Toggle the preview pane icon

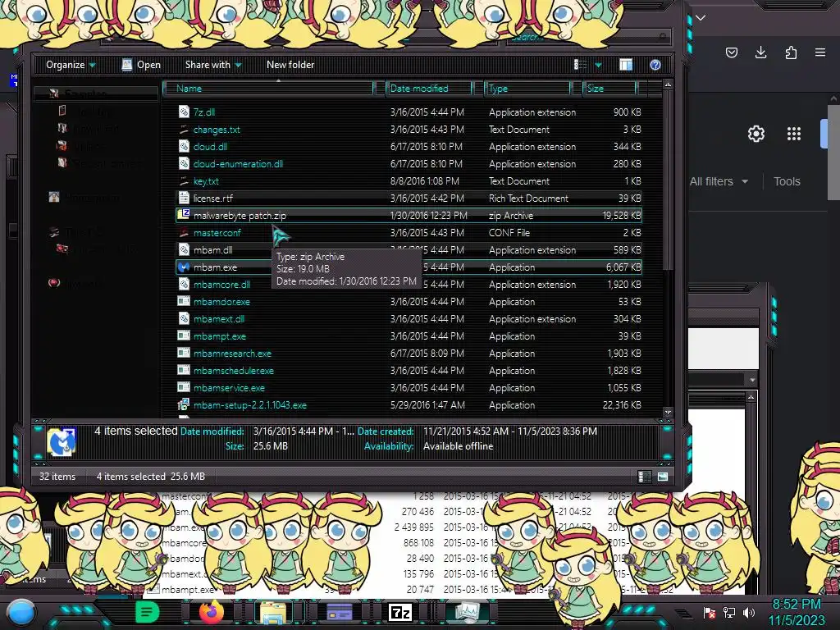tap(626, 65)
